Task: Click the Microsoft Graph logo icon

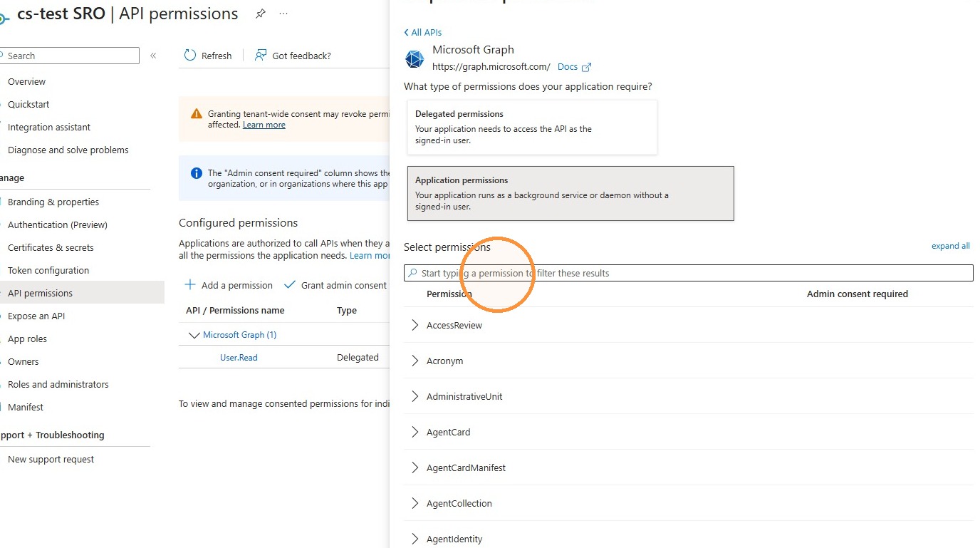Action: pyautogui.click(x=415, y=59)
